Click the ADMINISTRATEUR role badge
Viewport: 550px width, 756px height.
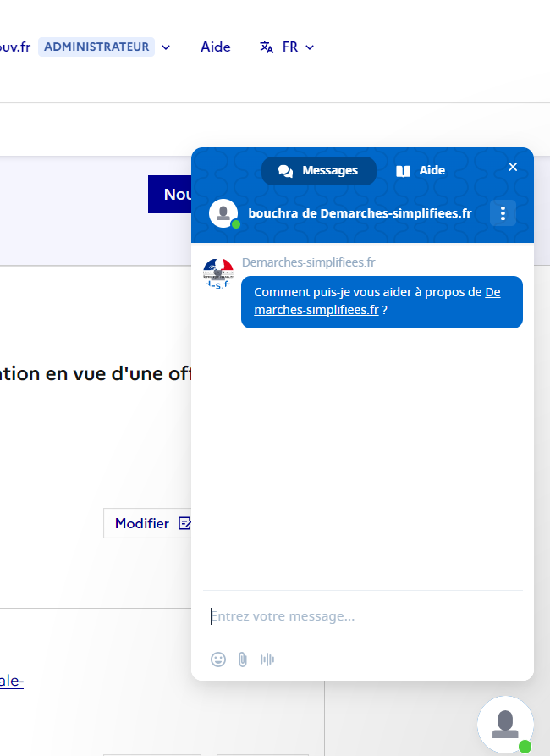96,47
